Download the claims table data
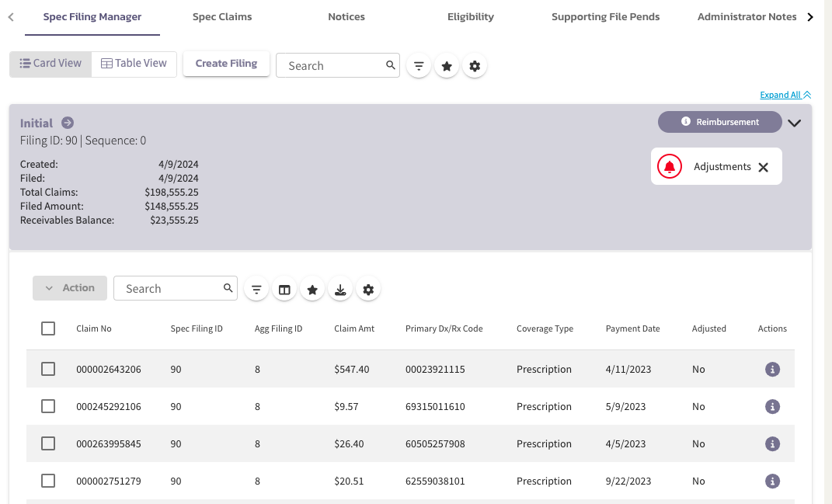 (x=340, y=288)
